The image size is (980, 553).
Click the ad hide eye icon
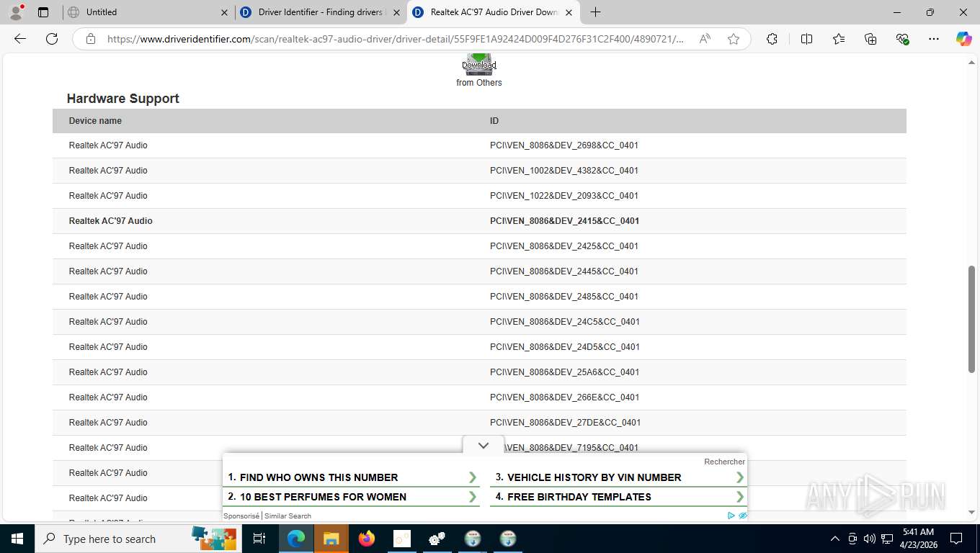(x=743, y=516)
